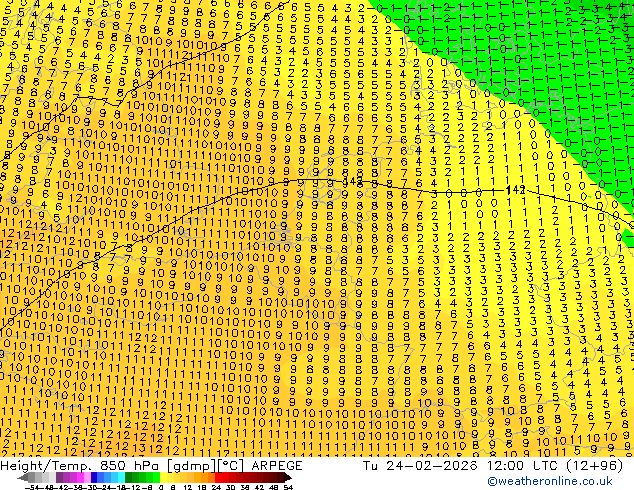This screenshot has width=634, height=490.
Task: Select the '850 hPa' level label
Action: (x=130, y=466)
